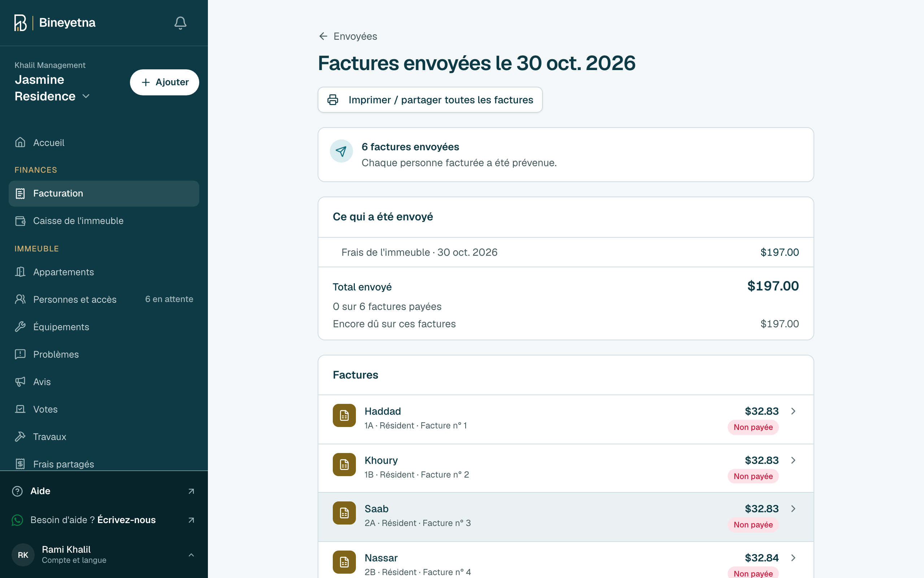Expand the Rami Khalil account menu chevron
This screenshot has width=924, height=578.
coord(191,555)
